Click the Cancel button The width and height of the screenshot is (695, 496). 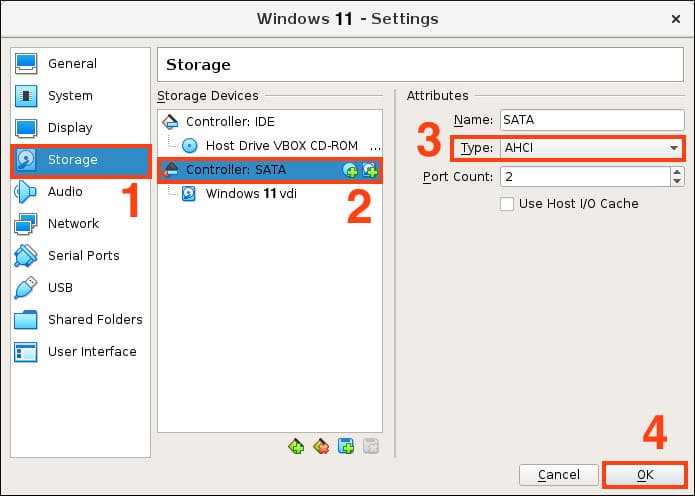click(x=558, y=474)
